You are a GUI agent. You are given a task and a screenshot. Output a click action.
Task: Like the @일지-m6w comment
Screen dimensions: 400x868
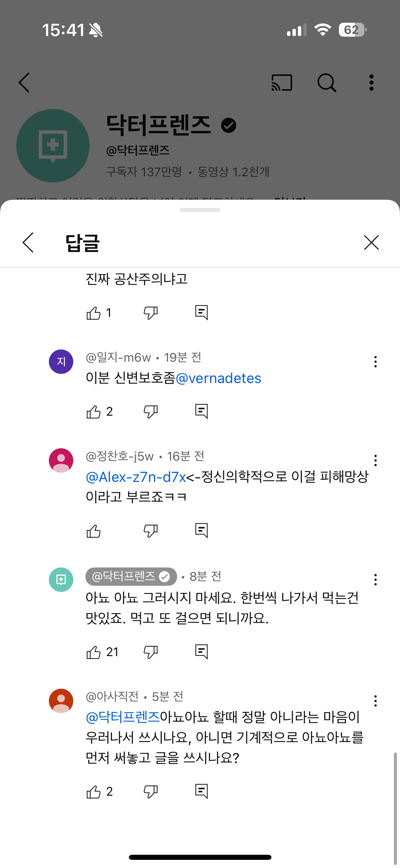tap(94, 412)
